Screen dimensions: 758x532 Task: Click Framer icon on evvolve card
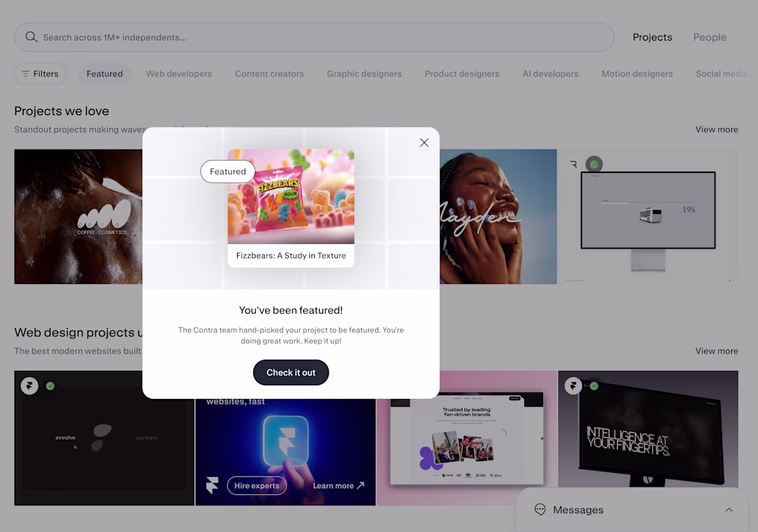[30, 386]
